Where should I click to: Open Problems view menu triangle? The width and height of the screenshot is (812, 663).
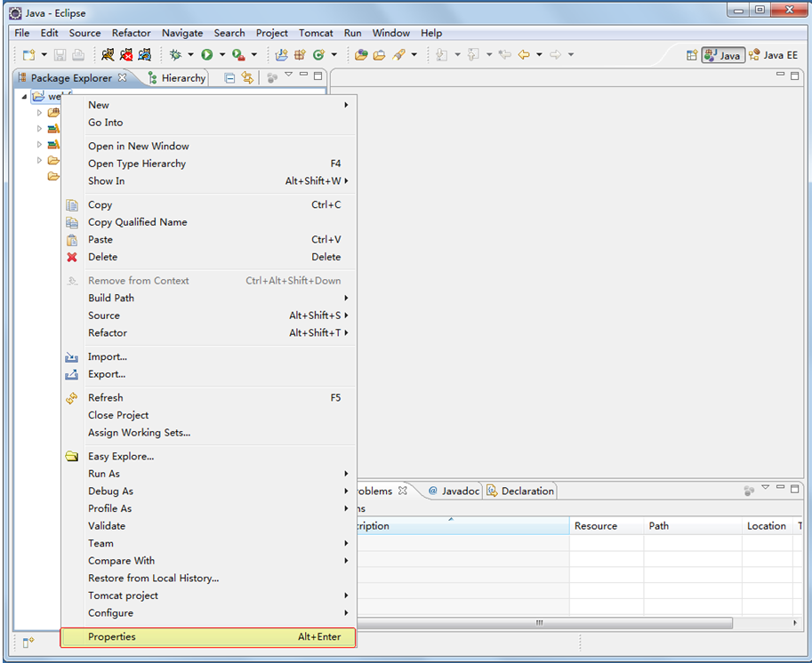[x=766, y=487]
